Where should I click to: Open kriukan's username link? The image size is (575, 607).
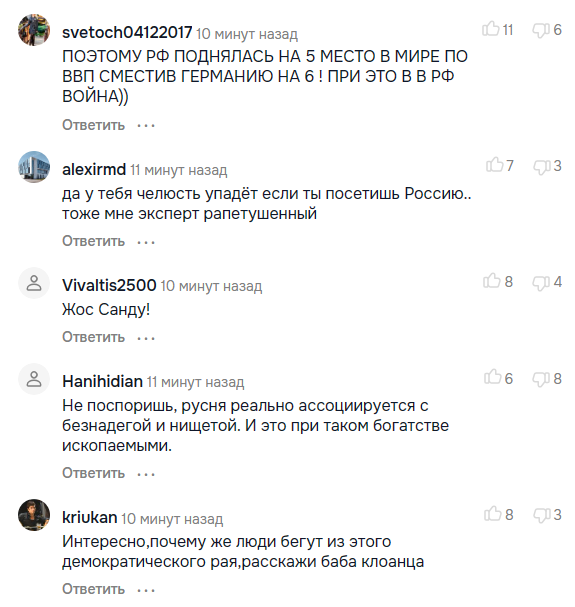point(89,517)
